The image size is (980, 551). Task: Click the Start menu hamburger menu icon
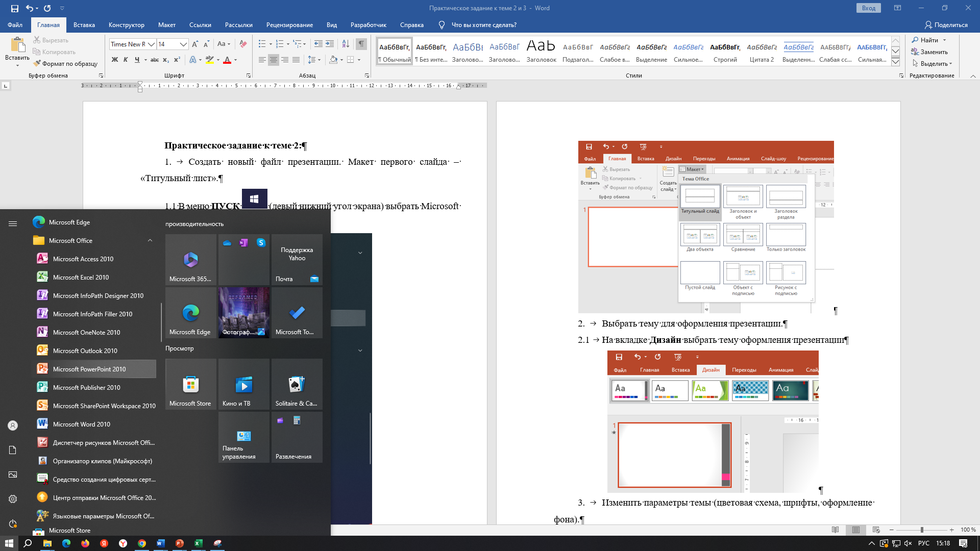pos(13,223)
